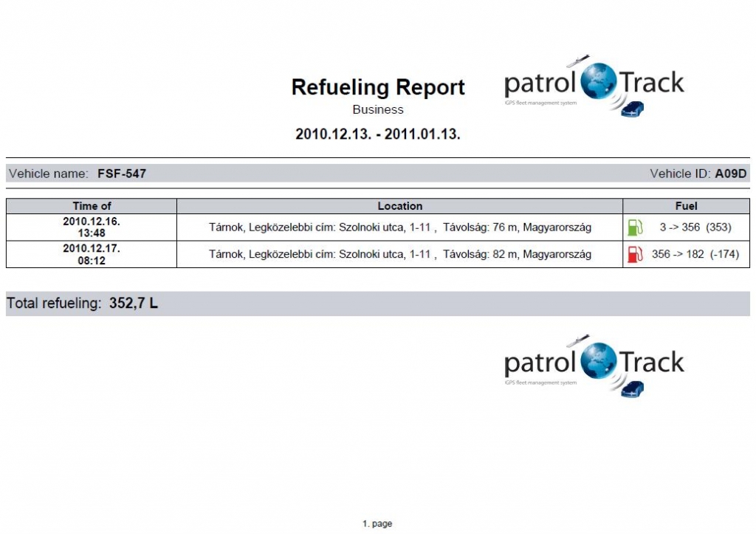This screenshot has height=534, width=756.
Task: Click the Fuel column header
Action: click(686, 206)
